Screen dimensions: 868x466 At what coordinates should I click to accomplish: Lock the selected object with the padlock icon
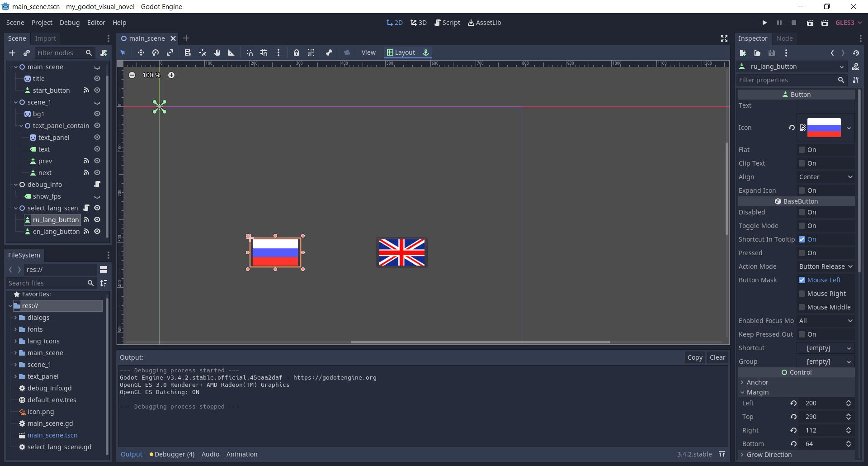click(x=297, y=52)
